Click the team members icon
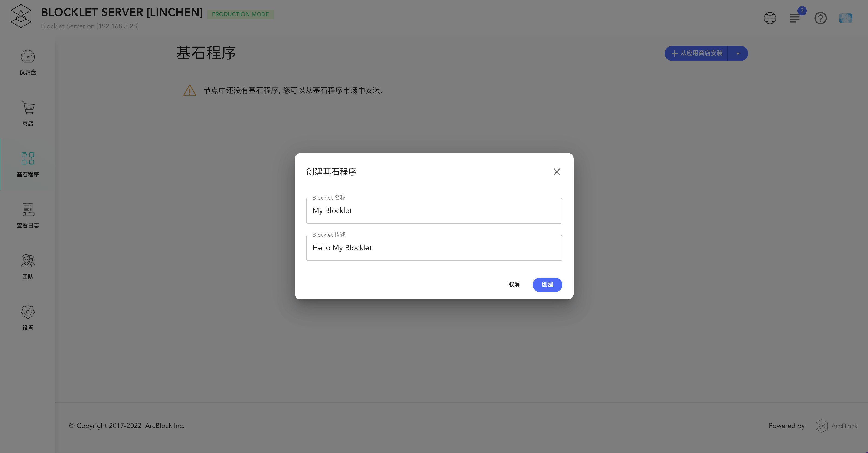 click(x=28, y=261)
